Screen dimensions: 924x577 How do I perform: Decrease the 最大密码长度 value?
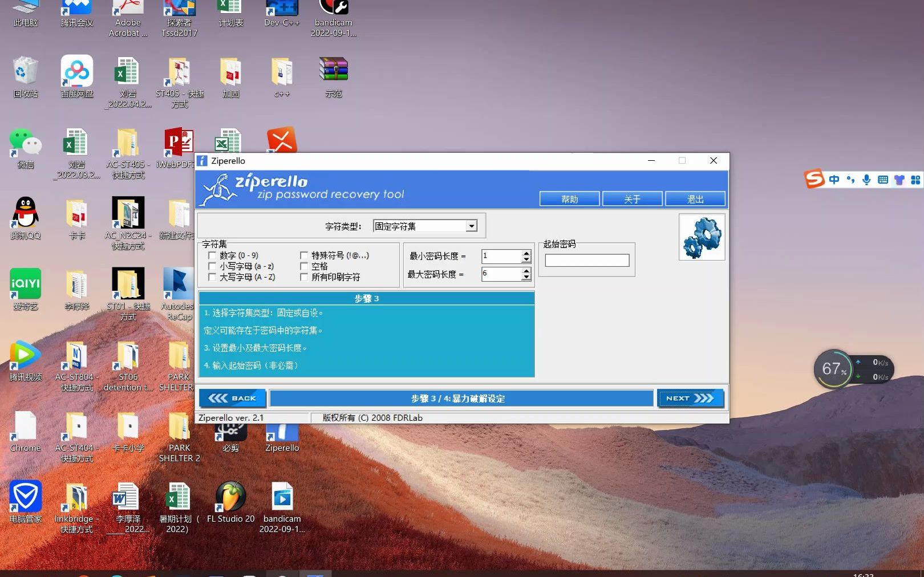526,278
